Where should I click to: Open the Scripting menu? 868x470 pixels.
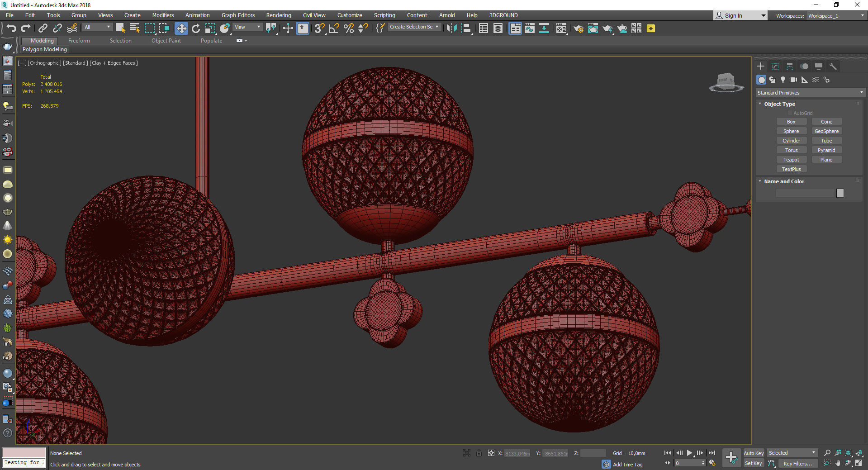click(384, 15)
